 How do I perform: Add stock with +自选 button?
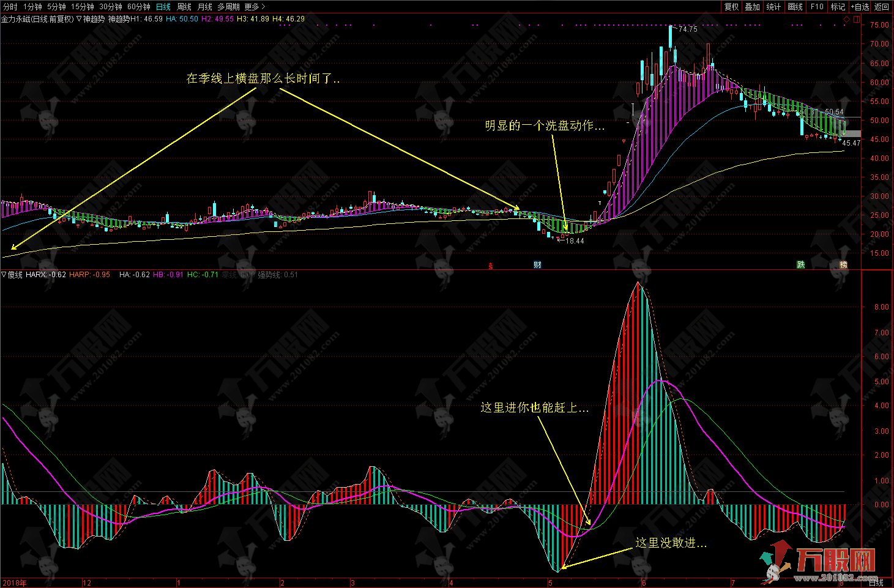click(860, 7)
